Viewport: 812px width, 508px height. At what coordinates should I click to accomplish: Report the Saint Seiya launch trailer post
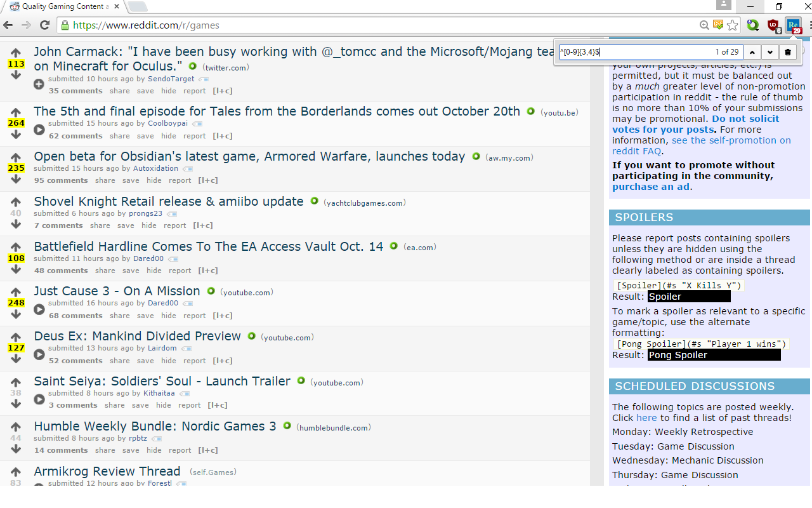189,405
